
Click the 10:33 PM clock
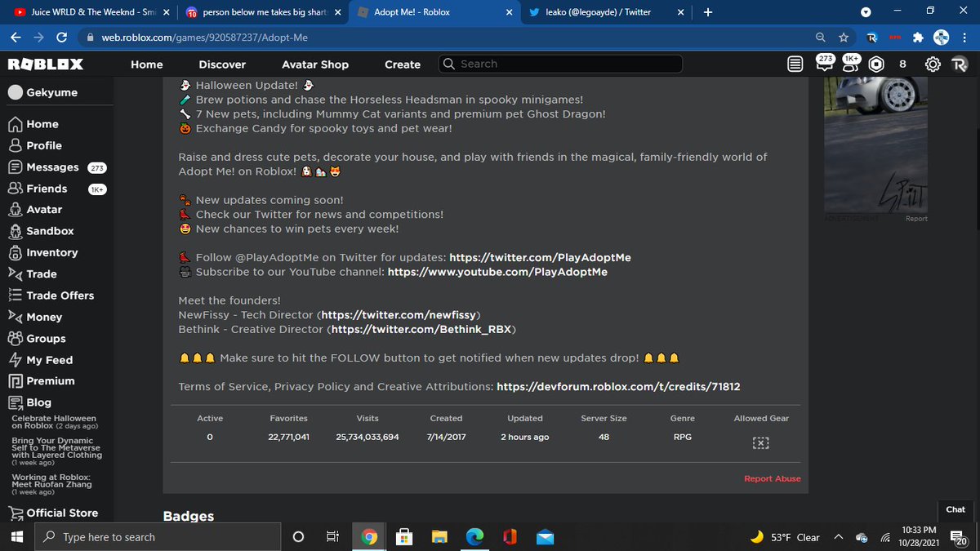point(919,531)
